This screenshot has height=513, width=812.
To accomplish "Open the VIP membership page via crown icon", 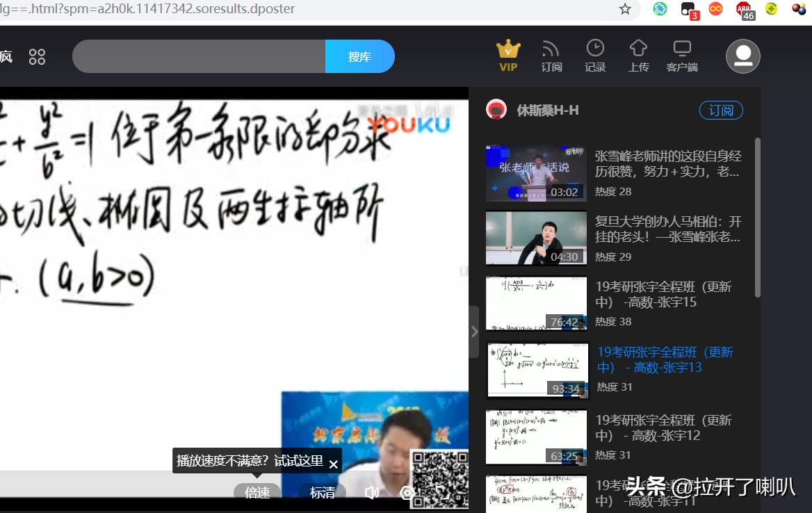I will coord(508,56).
